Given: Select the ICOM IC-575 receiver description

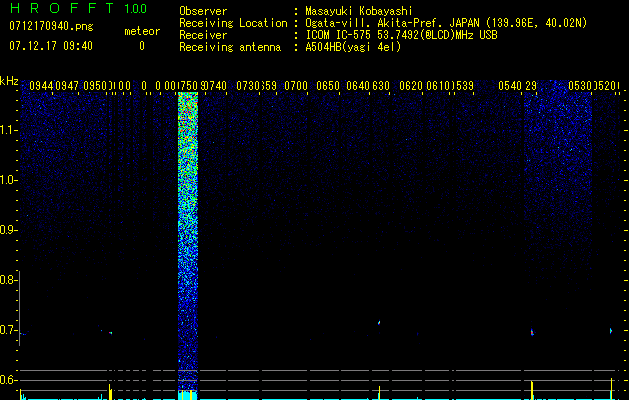Looking at the screenshot, I should pyautogui.click(x=401, y=35).
